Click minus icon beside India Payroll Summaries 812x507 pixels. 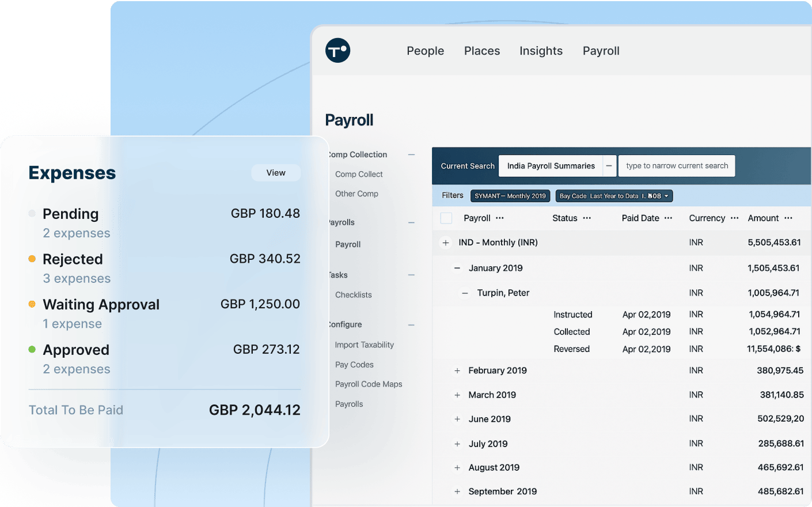pyautogui.click(x=609, y=166)
